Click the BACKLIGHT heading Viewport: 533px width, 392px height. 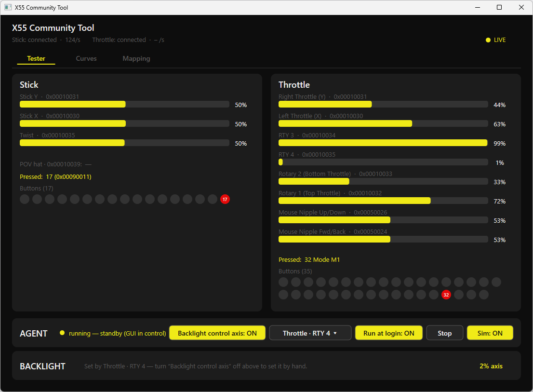tap(42, 366)
